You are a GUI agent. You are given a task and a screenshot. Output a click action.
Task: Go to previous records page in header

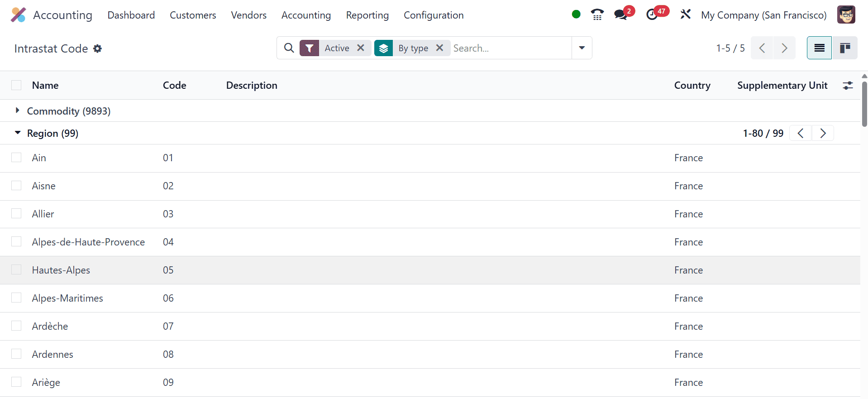[x=762, y=48]
